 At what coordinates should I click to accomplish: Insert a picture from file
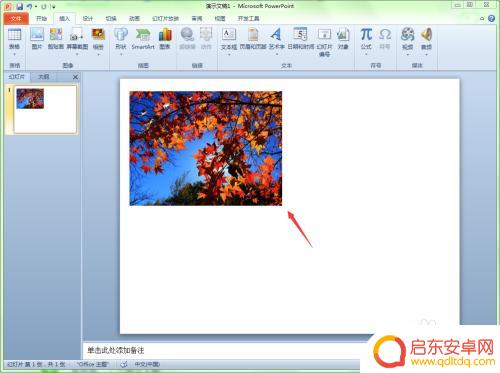(37, 39)
